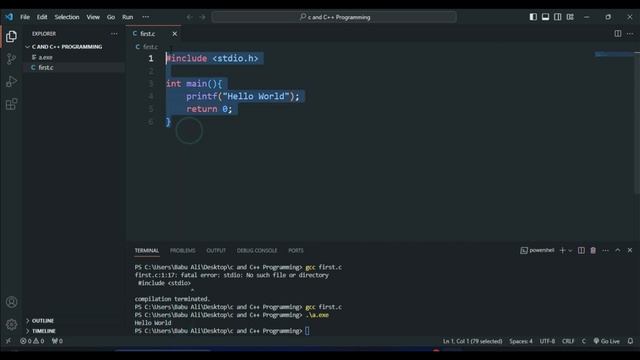This screenshot has height=360, width=640.
Task: Open the Customize Layout icon
Action: pyautogui.click(x=570, y=17)
